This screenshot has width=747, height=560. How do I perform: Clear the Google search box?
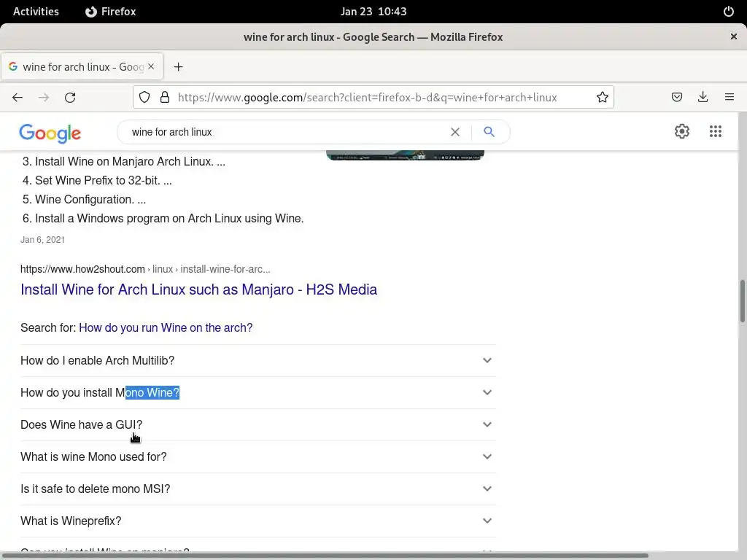(455, 132)
